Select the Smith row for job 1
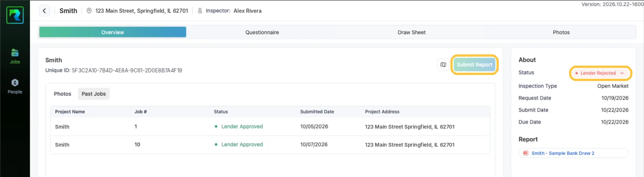 click(x=270, y=127)
